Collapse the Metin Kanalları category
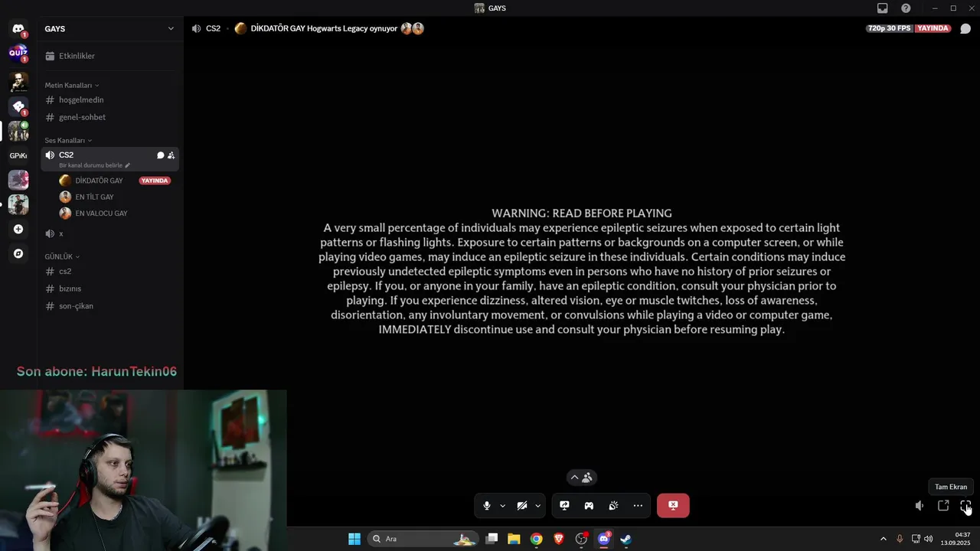Screen dimensions: 980x551 [x=72, y=85]
